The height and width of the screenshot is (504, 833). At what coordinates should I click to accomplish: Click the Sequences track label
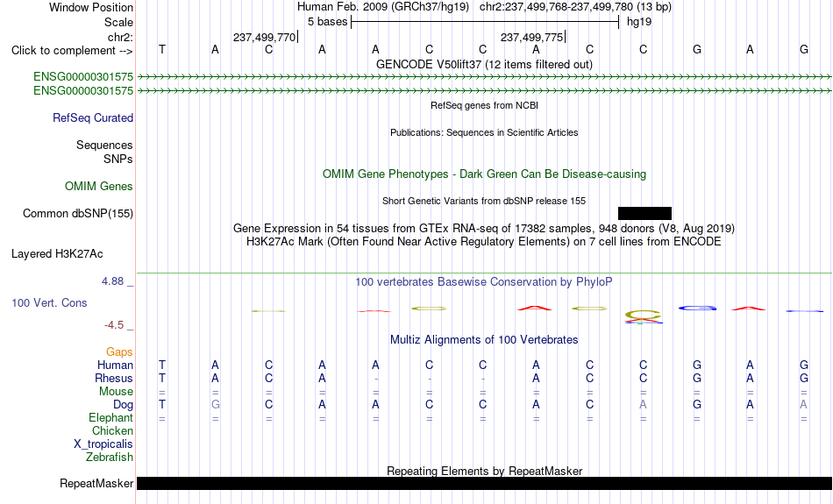(104, 145)
